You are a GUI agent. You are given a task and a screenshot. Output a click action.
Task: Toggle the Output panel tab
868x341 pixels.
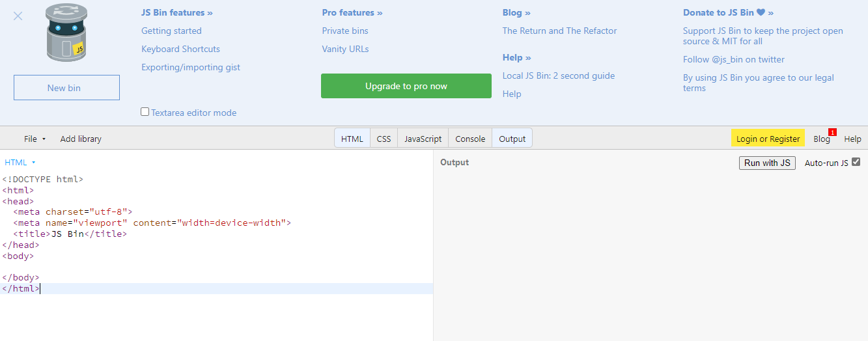[x=512, y=139]
